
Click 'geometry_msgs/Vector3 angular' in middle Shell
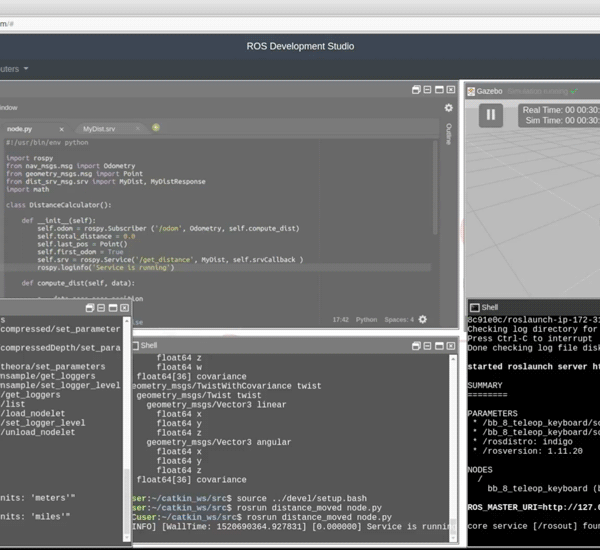tap(219, 442)
